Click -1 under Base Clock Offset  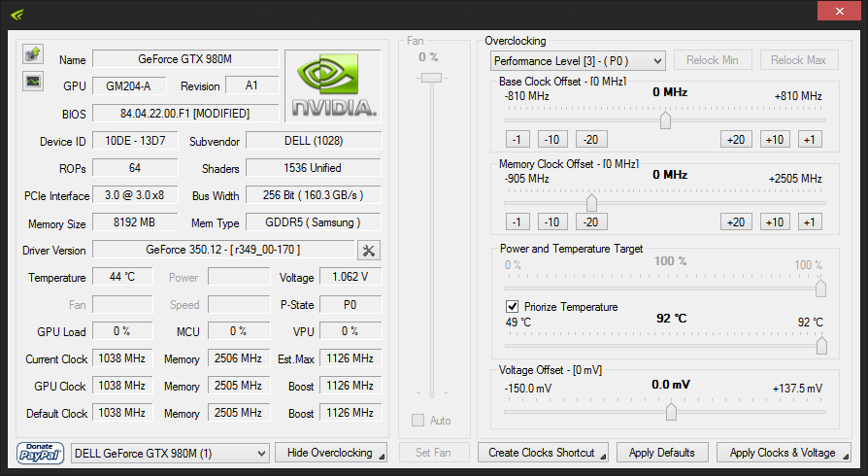(517, 140)
